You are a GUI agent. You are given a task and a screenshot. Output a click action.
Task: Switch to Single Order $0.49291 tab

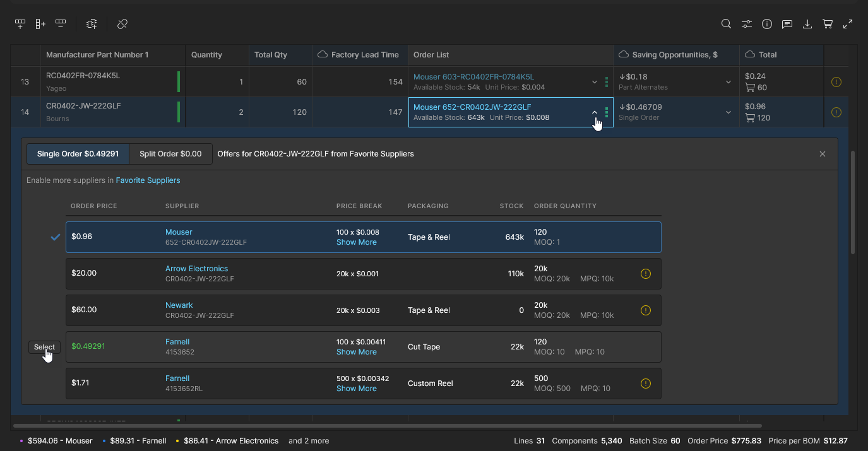coord(78,154)
